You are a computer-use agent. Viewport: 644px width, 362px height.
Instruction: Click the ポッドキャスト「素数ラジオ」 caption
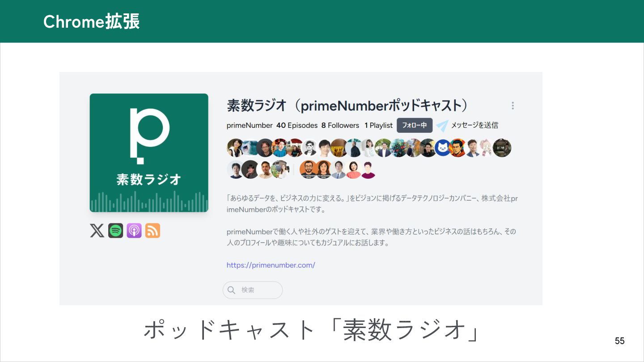[x=312, y=331]
